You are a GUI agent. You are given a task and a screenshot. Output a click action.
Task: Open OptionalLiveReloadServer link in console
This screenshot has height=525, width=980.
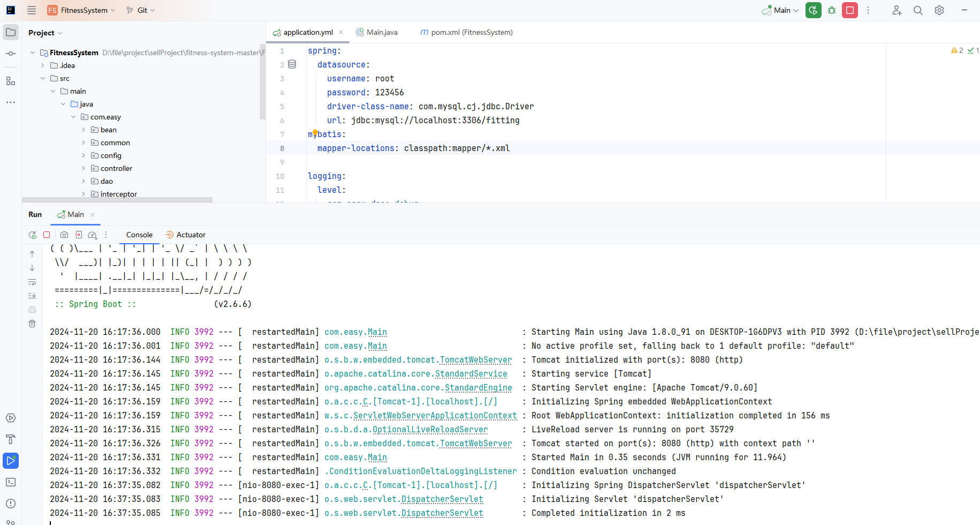pyautogui.click(x=430, y=430)
